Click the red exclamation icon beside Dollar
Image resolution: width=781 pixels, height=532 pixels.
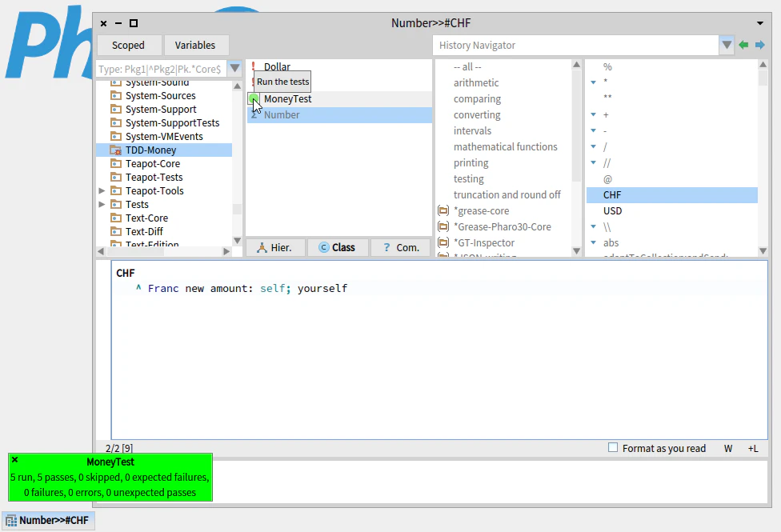click(253, 66)
